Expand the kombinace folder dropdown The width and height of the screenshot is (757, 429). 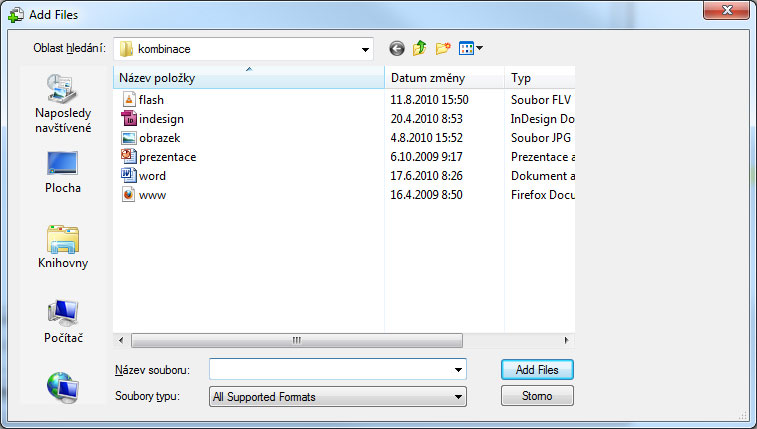coord(364,48)
